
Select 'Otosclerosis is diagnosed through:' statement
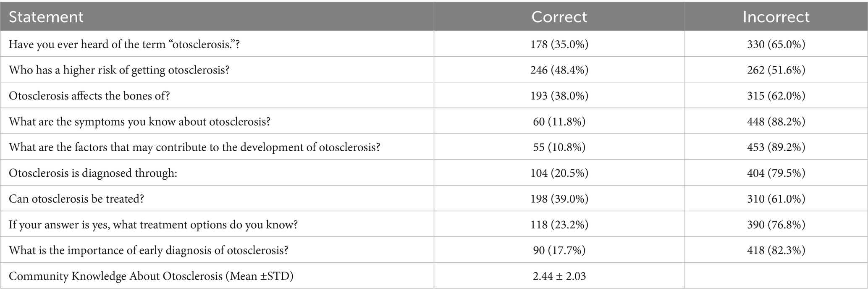(x=93, y=173)
